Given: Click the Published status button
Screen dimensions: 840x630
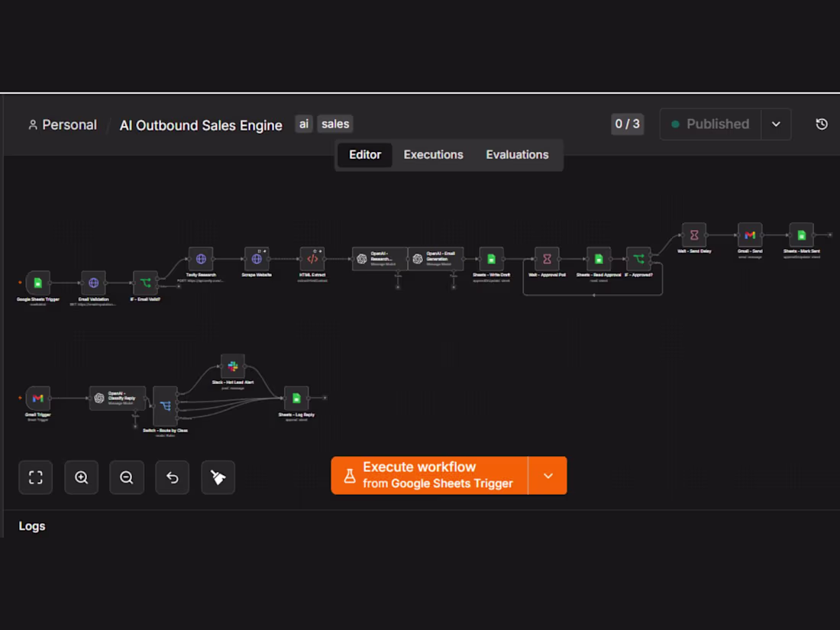Looking at the screenshot, I should pos(710,124).
